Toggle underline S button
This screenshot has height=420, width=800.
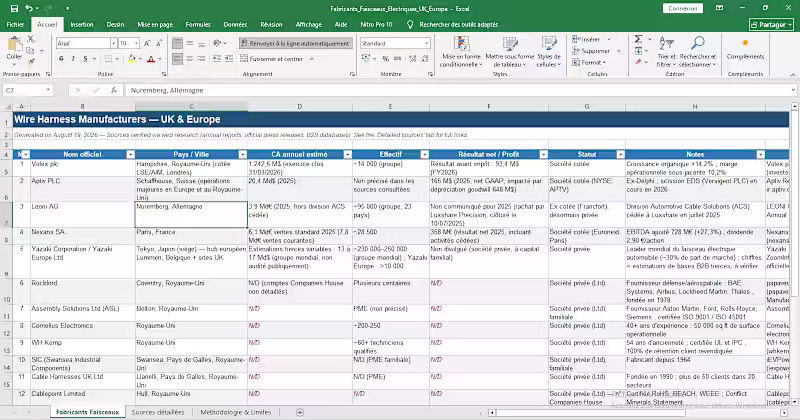click(85, 59)
